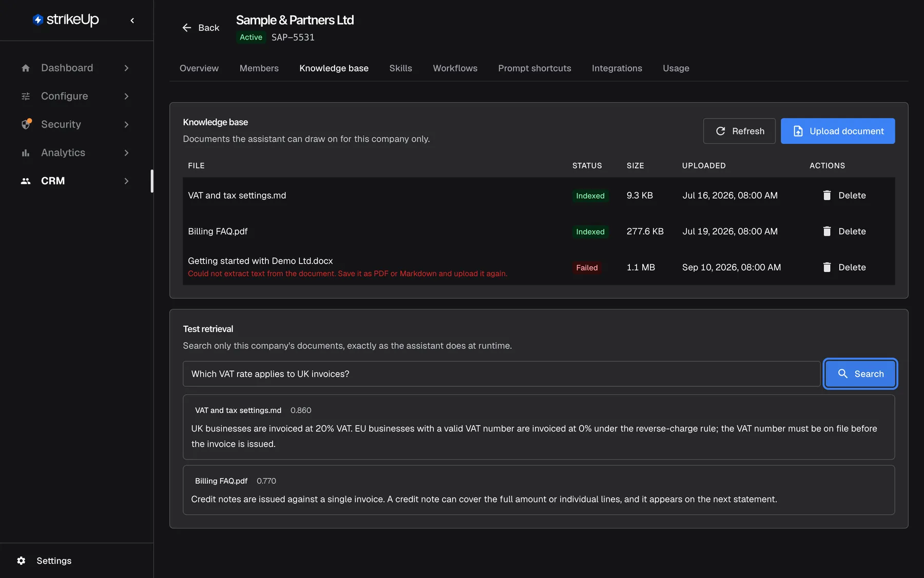The height and width of the screenshot is (578, 924).
Task: Click the Analytics bar chart icon
Action: [x=26, y=153]
